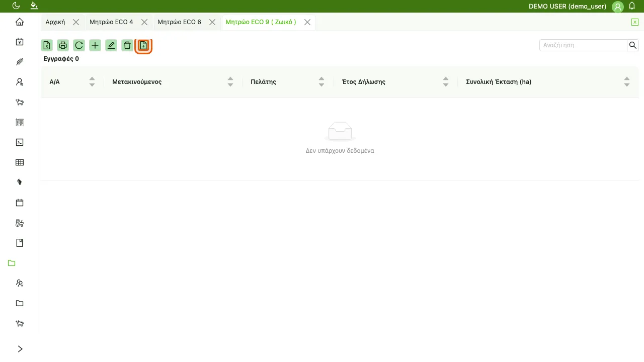Screen dimensions: 644x362
Task: Toggle dark mode moon icon
Action: 16,6
